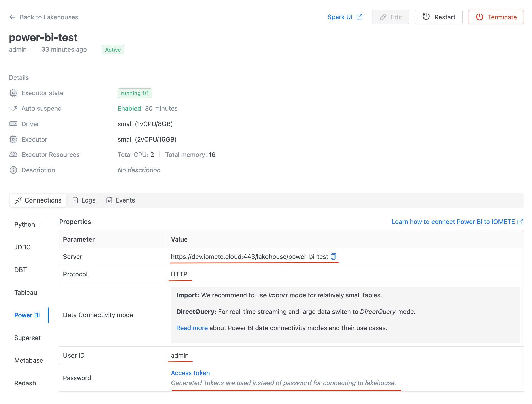Click the running 1/1 executor state badge
532x404 pixels.
click(x=135, y=93)
